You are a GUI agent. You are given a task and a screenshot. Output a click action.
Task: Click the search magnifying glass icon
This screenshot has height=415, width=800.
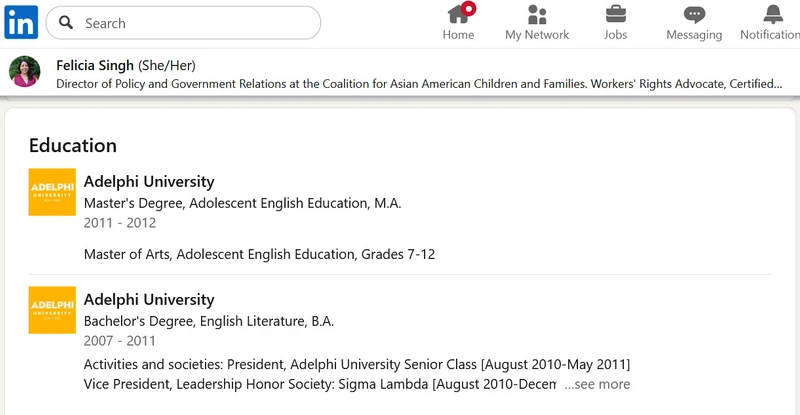coord(66,22)
